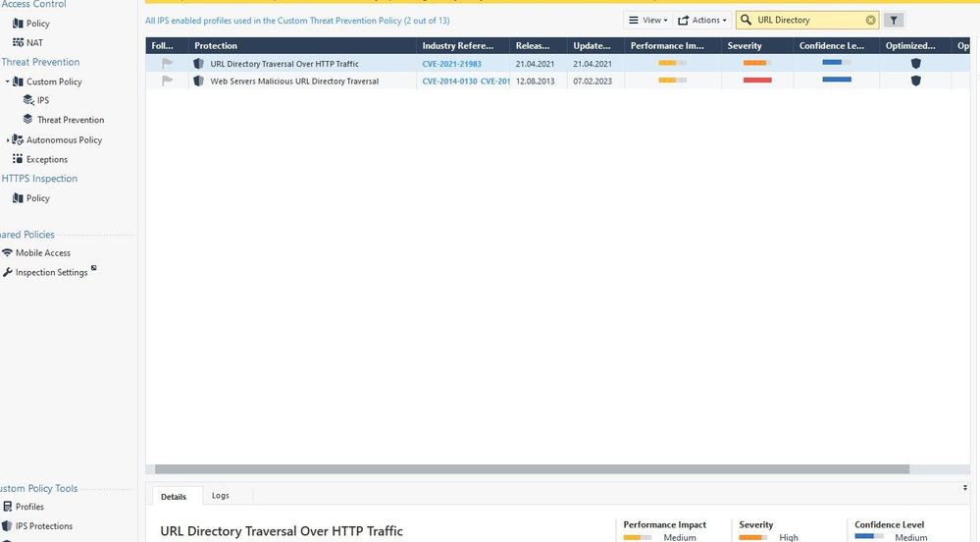The height and width of the screenshot is (542, 980).
Task: Open Profiles in Custom Policy Tools
Action: (29, 507)
